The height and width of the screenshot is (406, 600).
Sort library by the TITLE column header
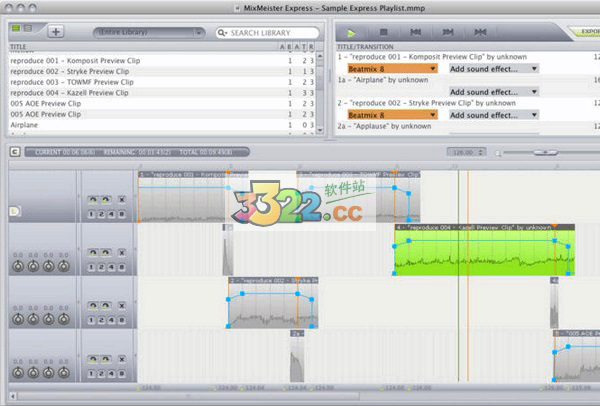pos(18,47)
